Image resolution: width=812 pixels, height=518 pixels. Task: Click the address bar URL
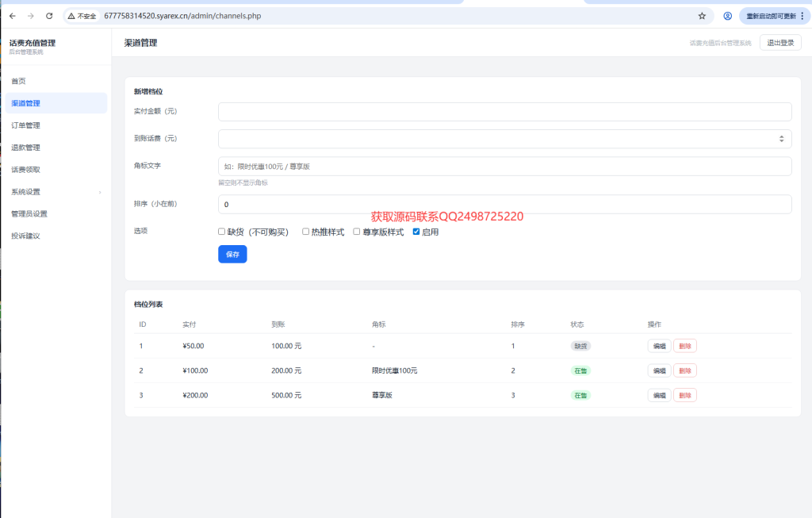click(182, 16)
